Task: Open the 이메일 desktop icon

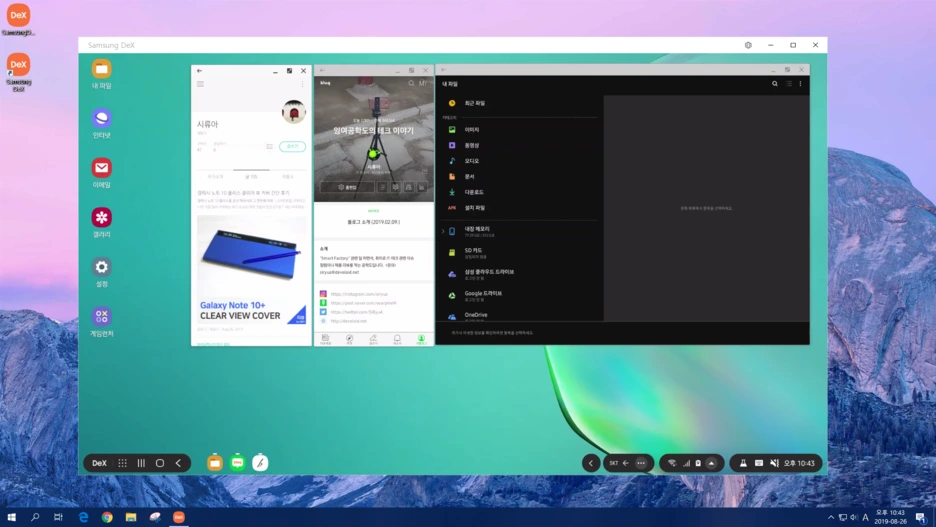Action: [x=101, y=173]
